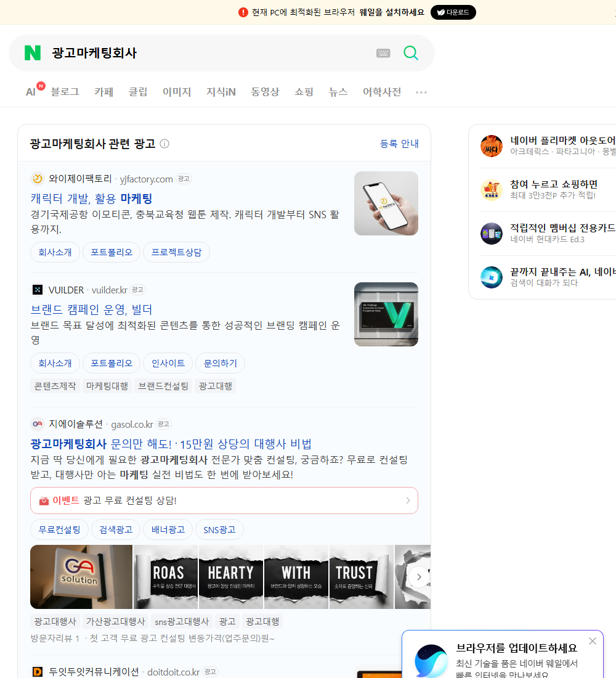Screen dimensions: 616x678
Task: Select the 콘텐츠제작 tag
Action: click(x=55, y=386)
